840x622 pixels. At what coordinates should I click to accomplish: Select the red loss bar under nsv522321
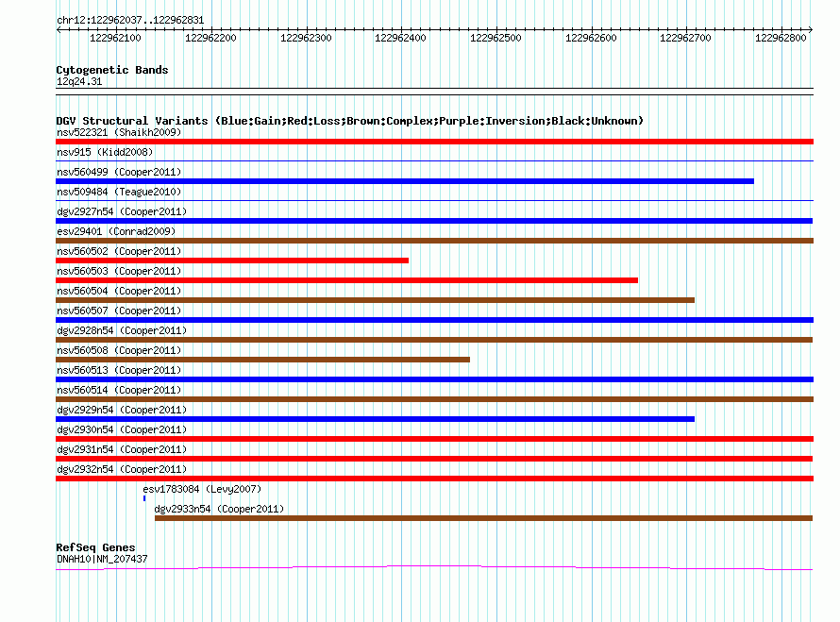434,142
